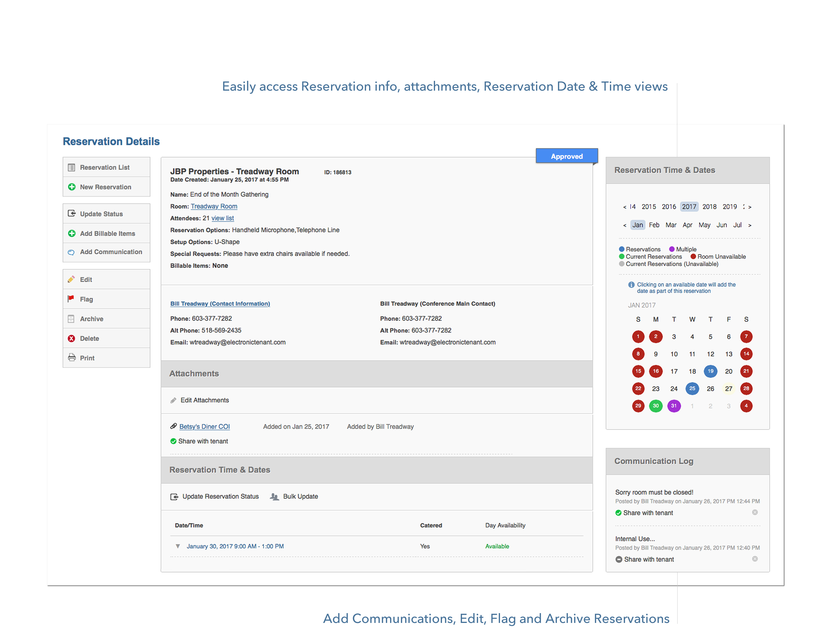Click purple multiple-reservation date 31
Image resolution: width=832 pixels, height=644 pixels.
click(674, 406)
